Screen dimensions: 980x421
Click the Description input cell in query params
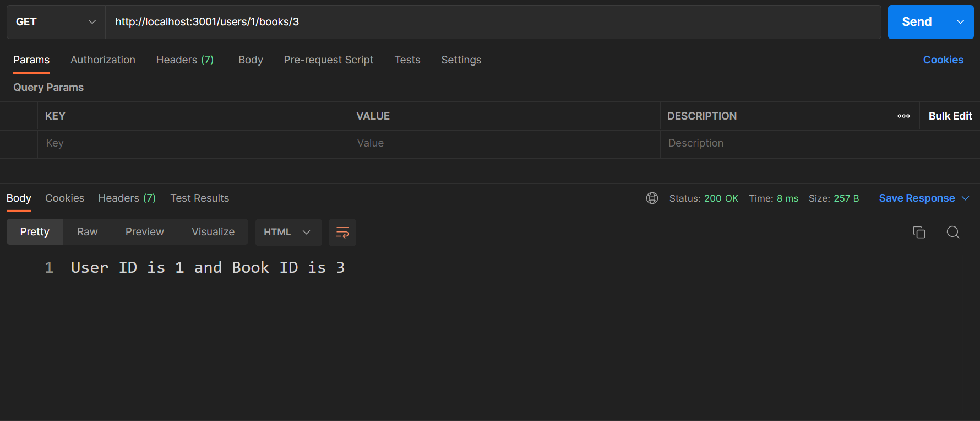[x=820, y=144]
